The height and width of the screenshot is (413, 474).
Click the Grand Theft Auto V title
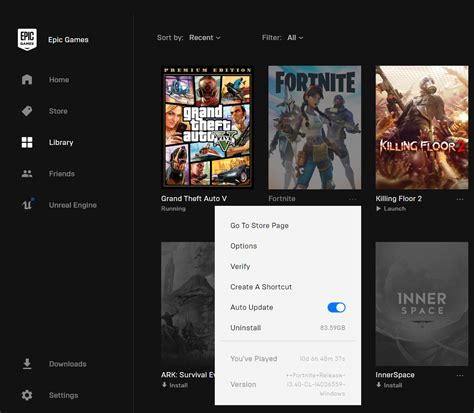pyautogui.click(x=194, y=199)
